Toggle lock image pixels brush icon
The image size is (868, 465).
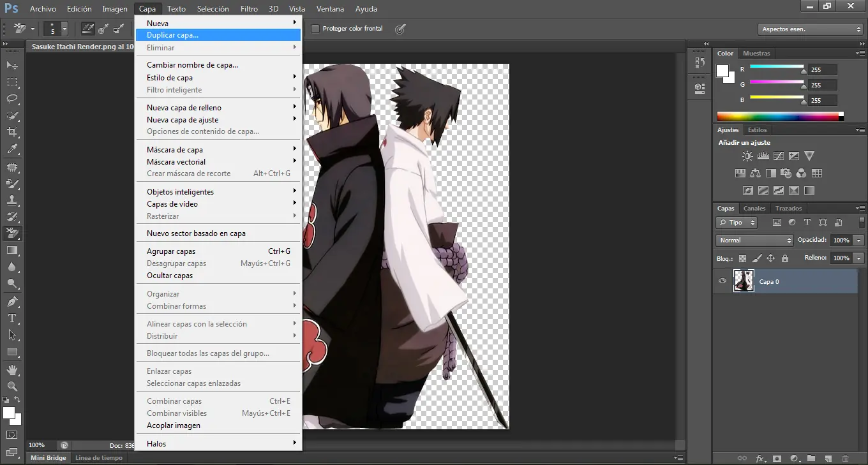pos(756,258)
